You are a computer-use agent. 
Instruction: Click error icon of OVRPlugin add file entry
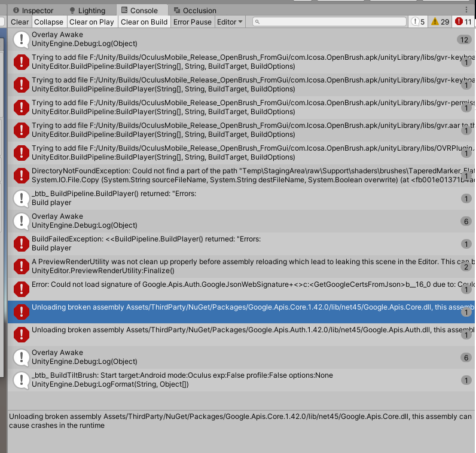[22, 153]
